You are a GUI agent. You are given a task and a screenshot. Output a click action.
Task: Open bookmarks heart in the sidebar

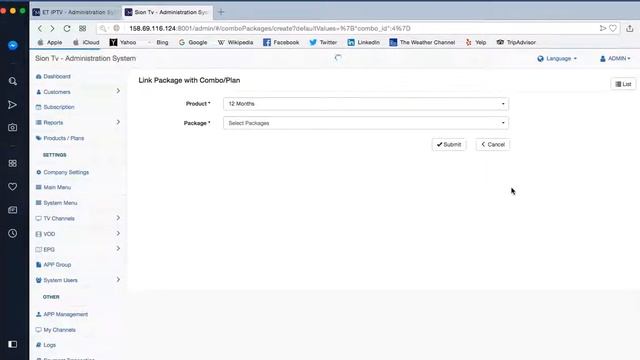coord(13,187)
